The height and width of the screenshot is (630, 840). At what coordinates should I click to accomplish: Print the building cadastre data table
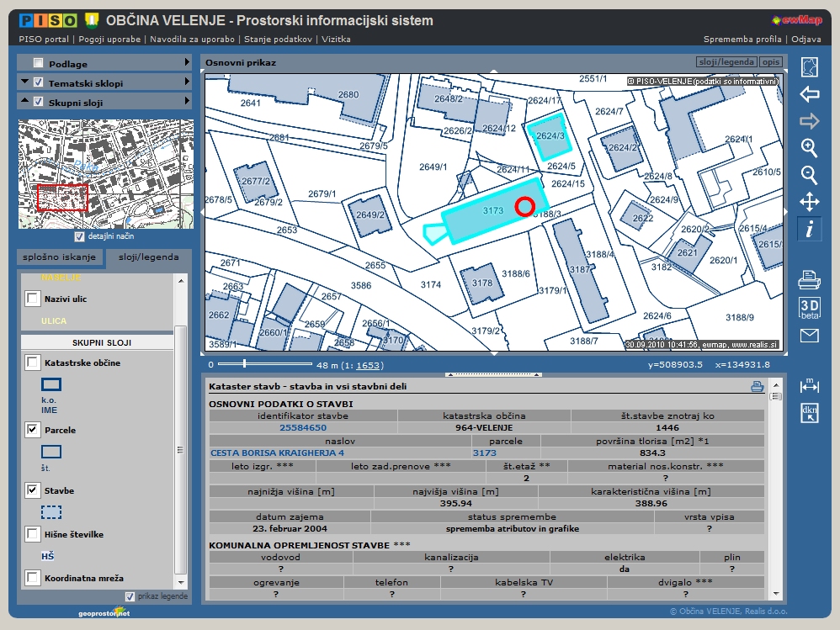[x=757, y=387]
